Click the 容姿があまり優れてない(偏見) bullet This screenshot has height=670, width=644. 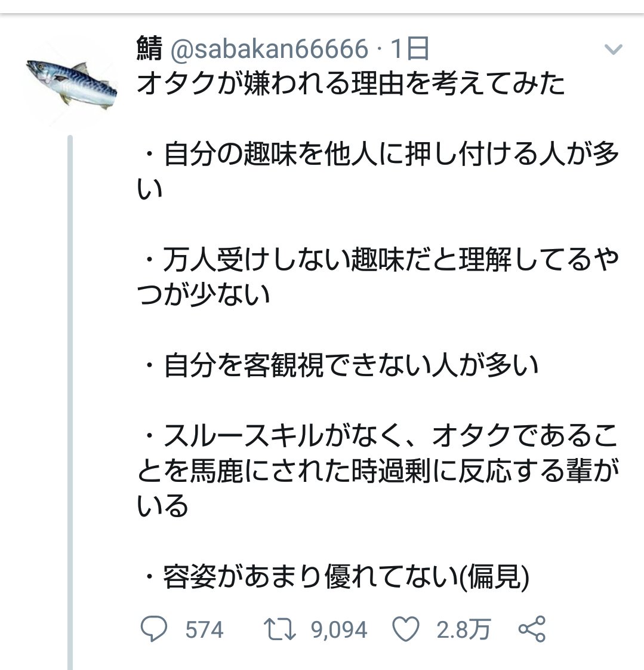pos(337,577)
